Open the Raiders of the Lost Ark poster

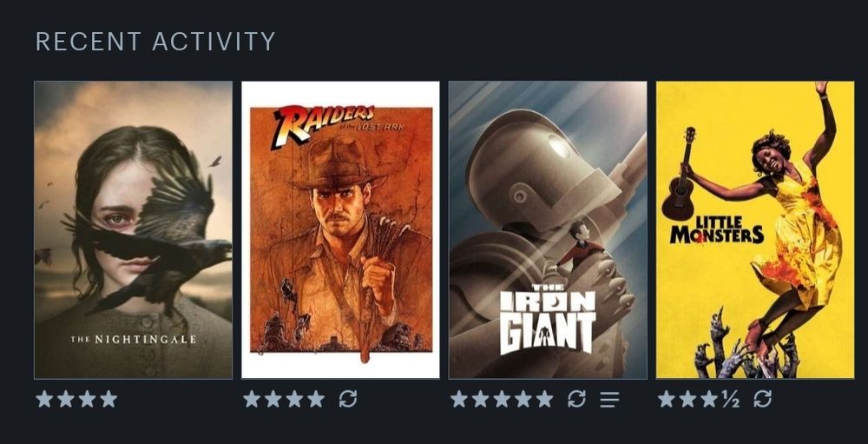(x=340, y=230)
